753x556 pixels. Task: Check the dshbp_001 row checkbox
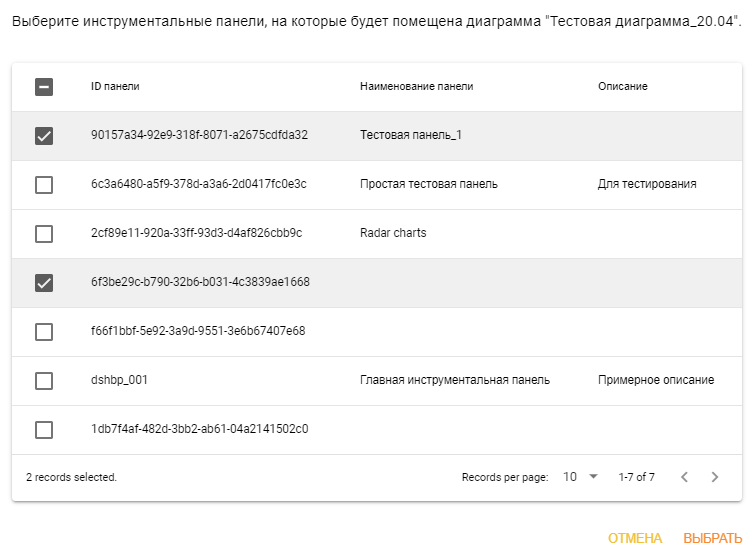44,381
